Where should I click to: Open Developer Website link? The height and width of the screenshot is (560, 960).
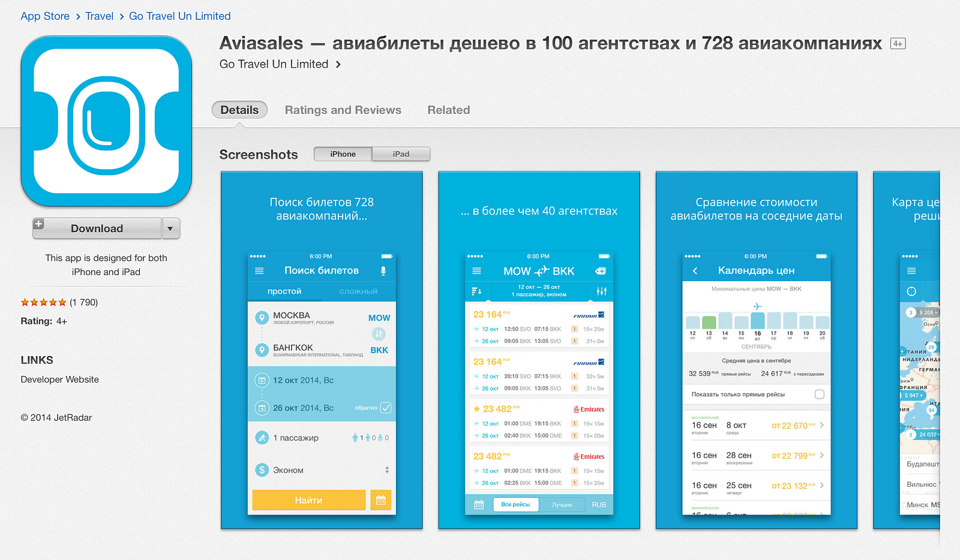[x=60, y=380]
